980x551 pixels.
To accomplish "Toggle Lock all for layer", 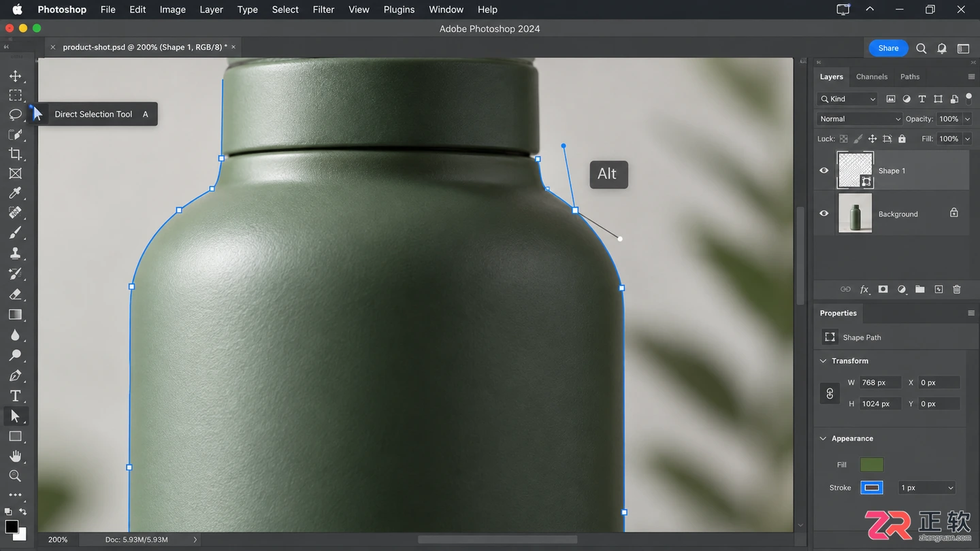I will pyautogui.click(x=902, y=139).
